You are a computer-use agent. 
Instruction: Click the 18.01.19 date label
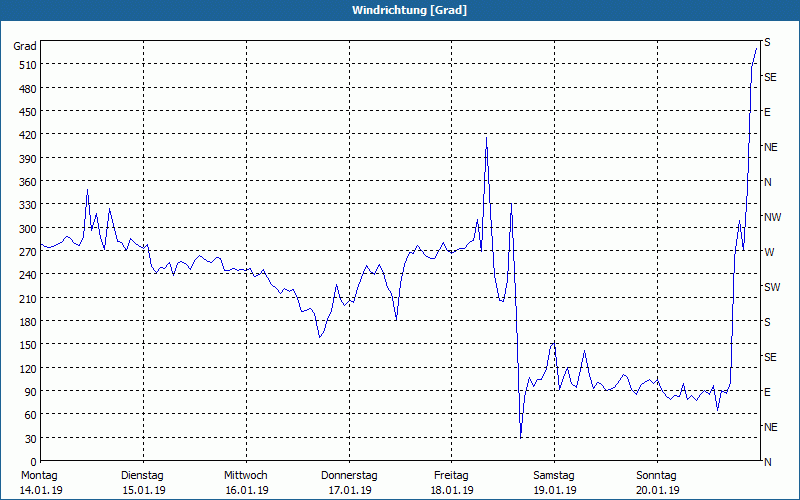click(452, 490)
